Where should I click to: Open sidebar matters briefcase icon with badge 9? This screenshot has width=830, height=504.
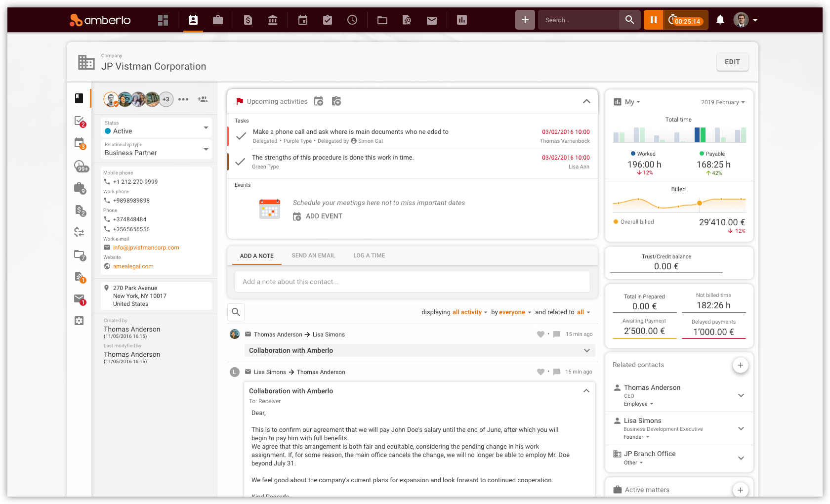[x=80, y=188]
